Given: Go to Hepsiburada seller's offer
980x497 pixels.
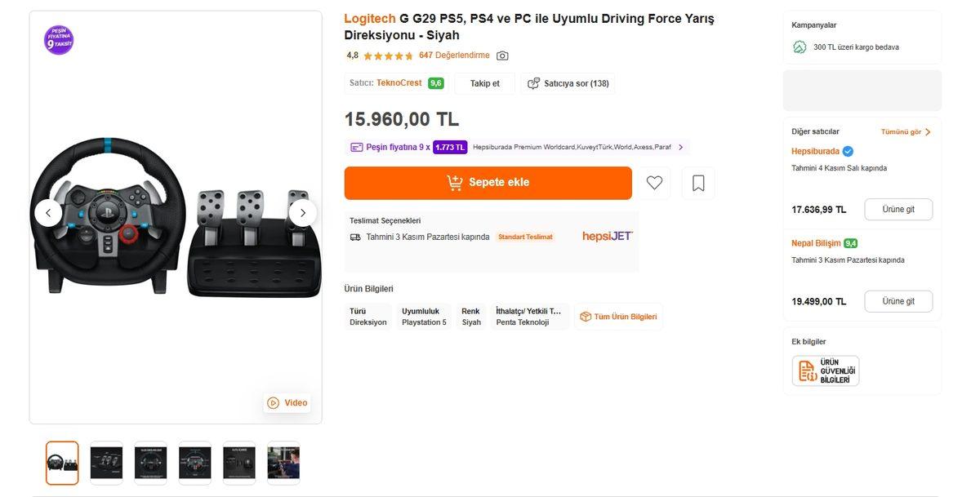Looking at the screenshot, I should (898, 209).
